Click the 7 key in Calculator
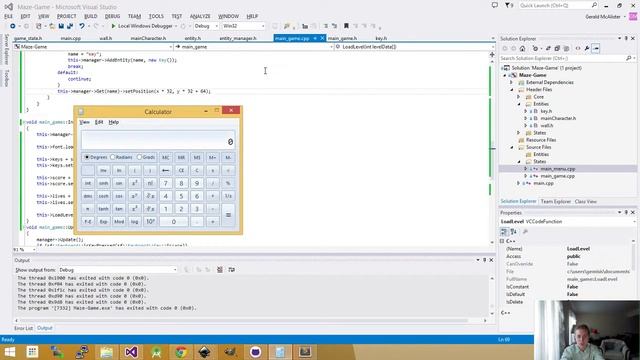 coord(166,183)
